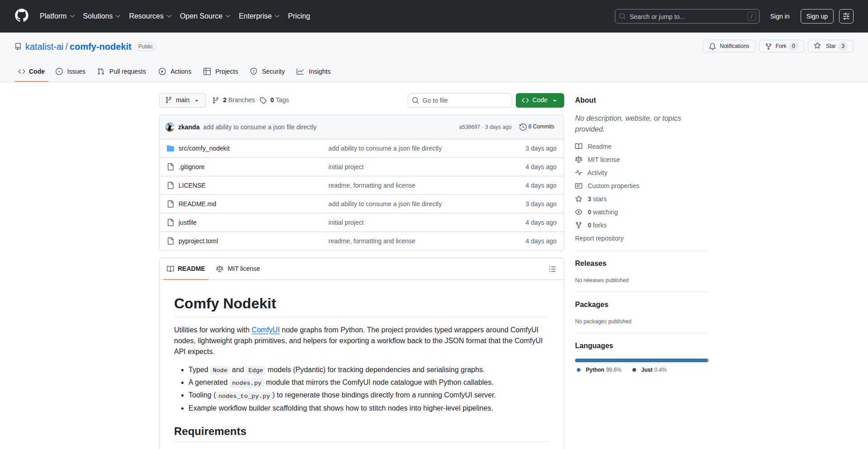Click the MIT license scales icon in sidebar

point(579,159)
